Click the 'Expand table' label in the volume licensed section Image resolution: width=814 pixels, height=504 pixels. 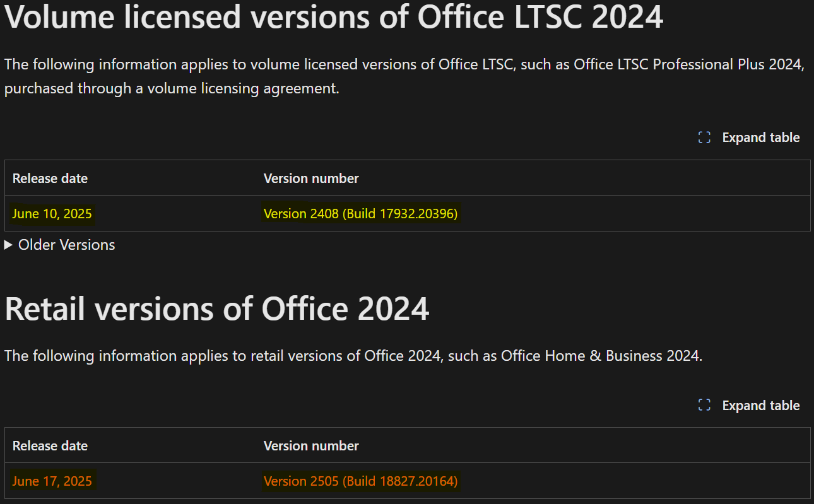click(x=761, y=138)
